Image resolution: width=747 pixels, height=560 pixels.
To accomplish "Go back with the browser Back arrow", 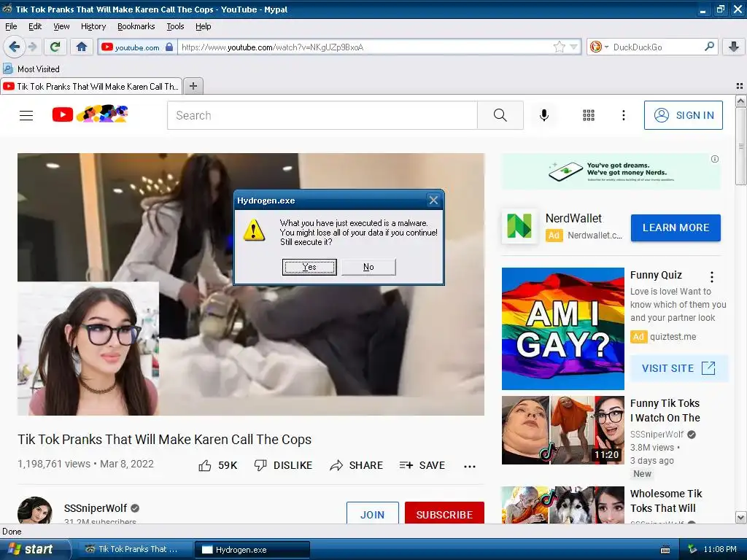I will pyautogui.click(x=15, y=47).
